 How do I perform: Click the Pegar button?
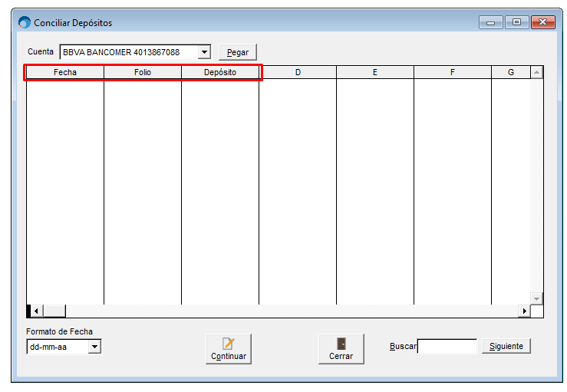tap(238, 52)
